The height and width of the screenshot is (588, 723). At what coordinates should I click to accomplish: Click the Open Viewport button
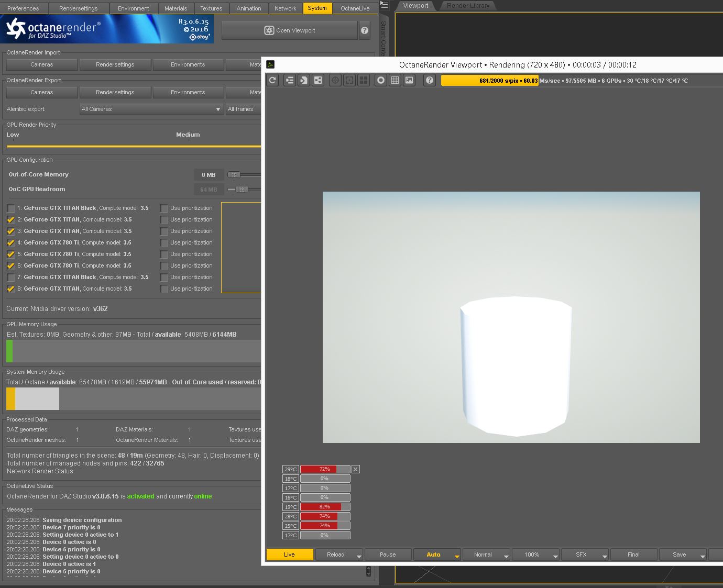tap(289, 30)
